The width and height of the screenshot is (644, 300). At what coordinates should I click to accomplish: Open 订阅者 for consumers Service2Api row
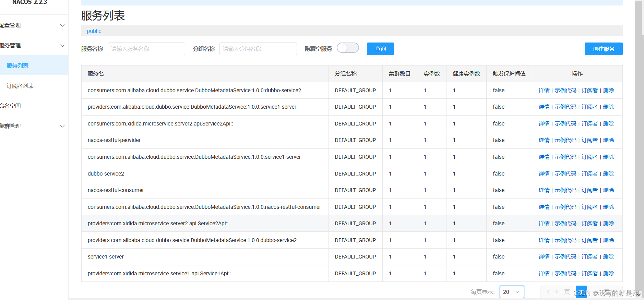[x=589, y=124]
